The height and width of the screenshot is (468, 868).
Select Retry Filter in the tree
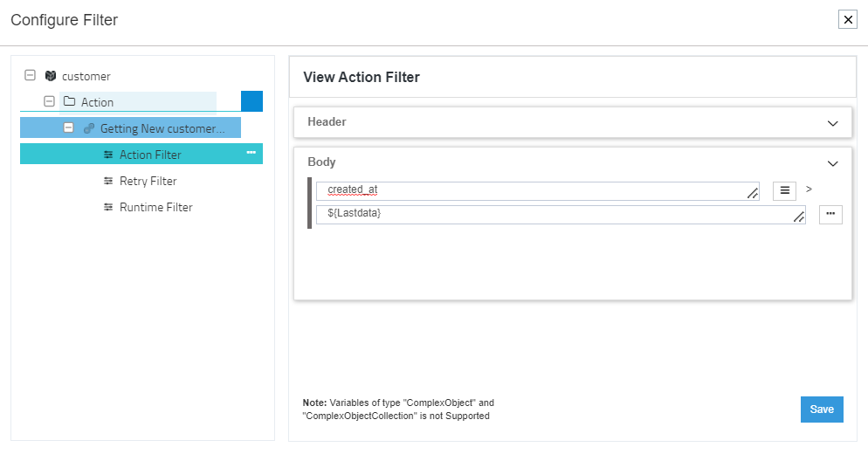[148, 181]
